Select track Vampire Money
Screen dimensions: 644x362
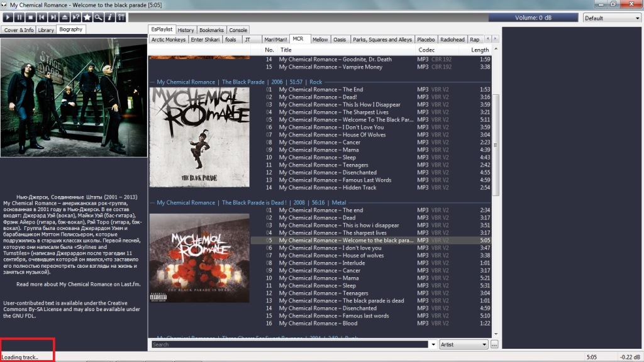tap(371, 67)
